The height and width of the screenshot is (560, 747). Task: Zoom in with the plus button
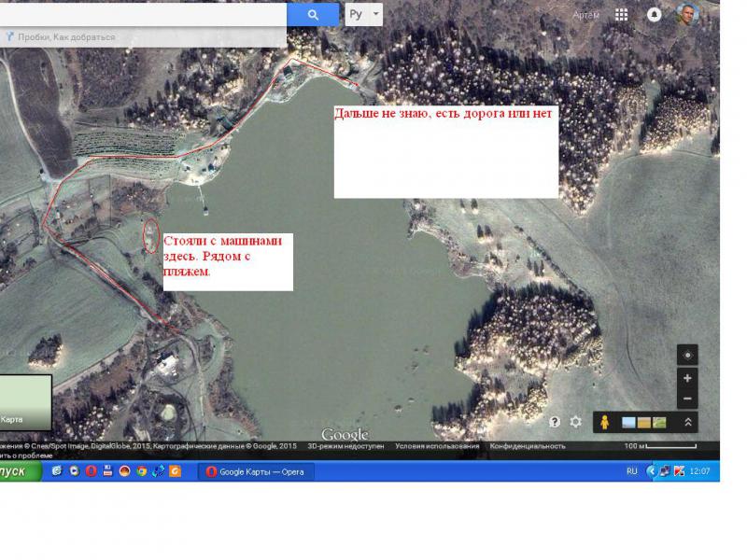click(x=688, y=378)
